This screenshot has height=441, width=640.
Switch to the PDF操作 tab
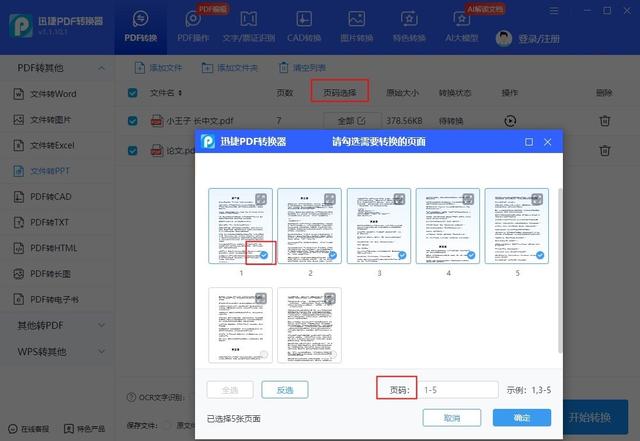point(193,27)
